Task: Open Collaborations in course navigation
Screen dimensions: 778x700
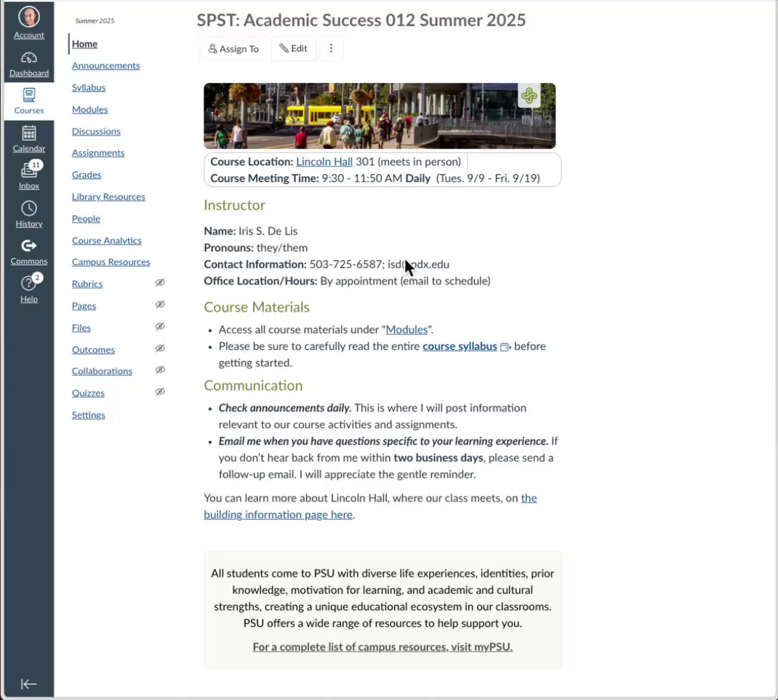Action: point(102,371)
